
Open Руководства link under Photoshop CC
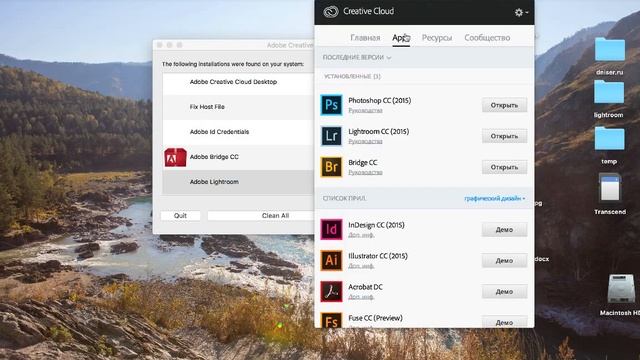[365, 110]
